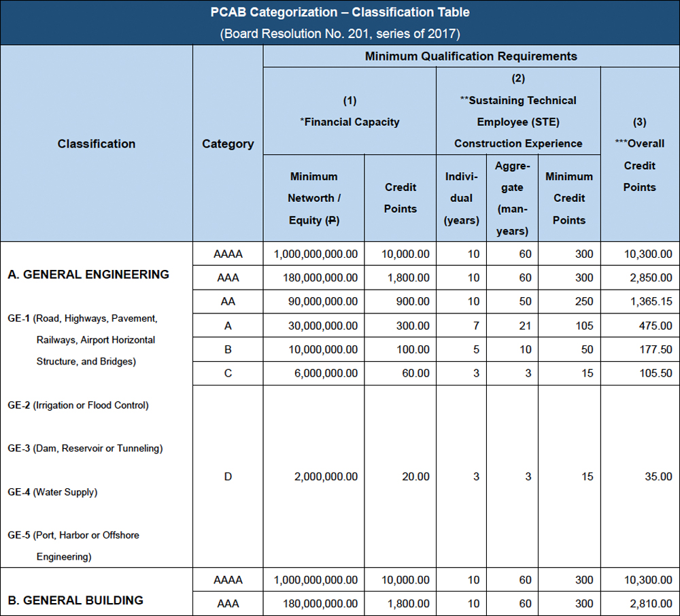
Task: Select the 'Classification' column header
Action: [x=97, y=144]
